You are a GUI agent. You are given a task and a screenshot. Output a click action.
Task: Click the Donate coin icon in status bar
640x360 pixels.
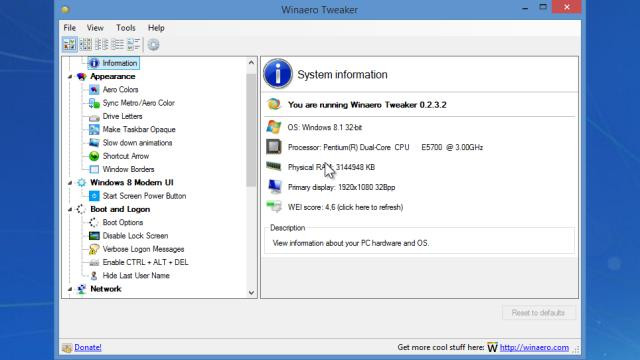tap(67, 348)
